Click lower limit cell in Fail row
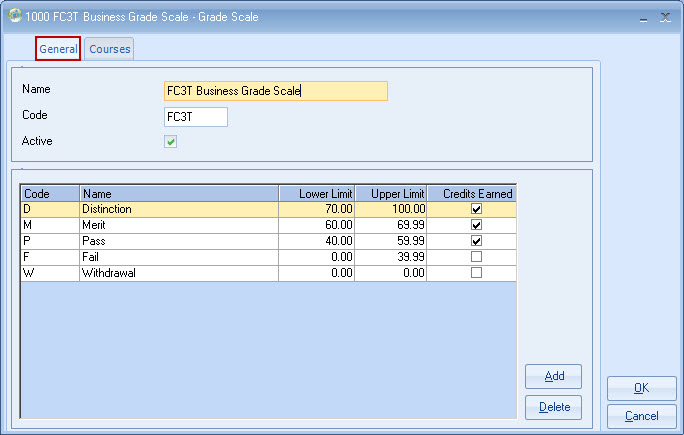Screen dimensions: 684x435 [317, 257]
